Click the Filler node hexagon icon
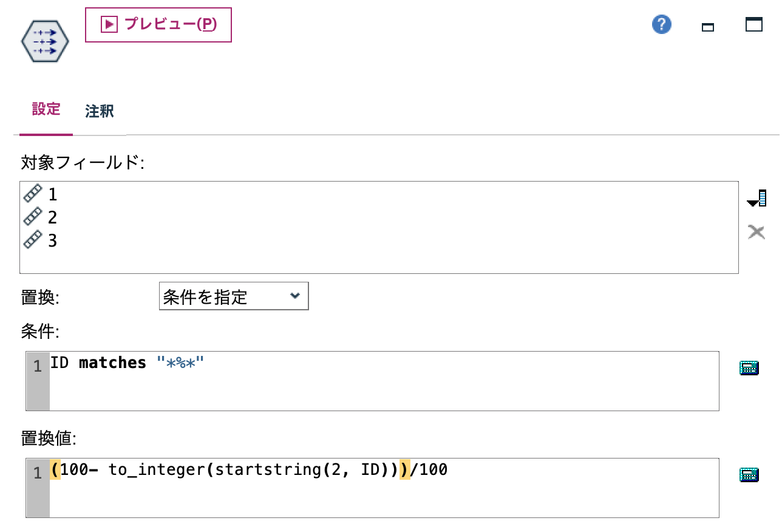The image size is (782, 532). 44,40
